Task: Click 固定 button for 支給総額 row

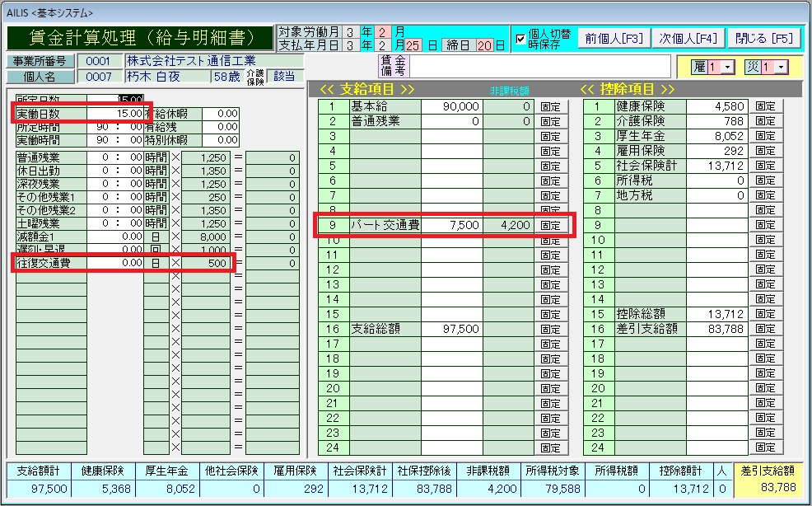Action: click(x=550, y=329)
